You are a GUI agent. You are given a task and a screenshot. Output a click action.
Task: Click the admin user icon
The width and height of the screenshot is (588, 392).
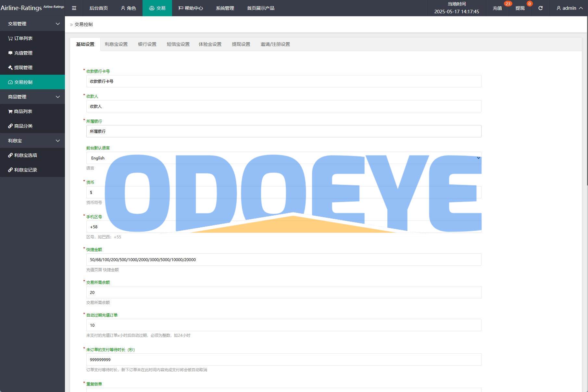(559, 8)
